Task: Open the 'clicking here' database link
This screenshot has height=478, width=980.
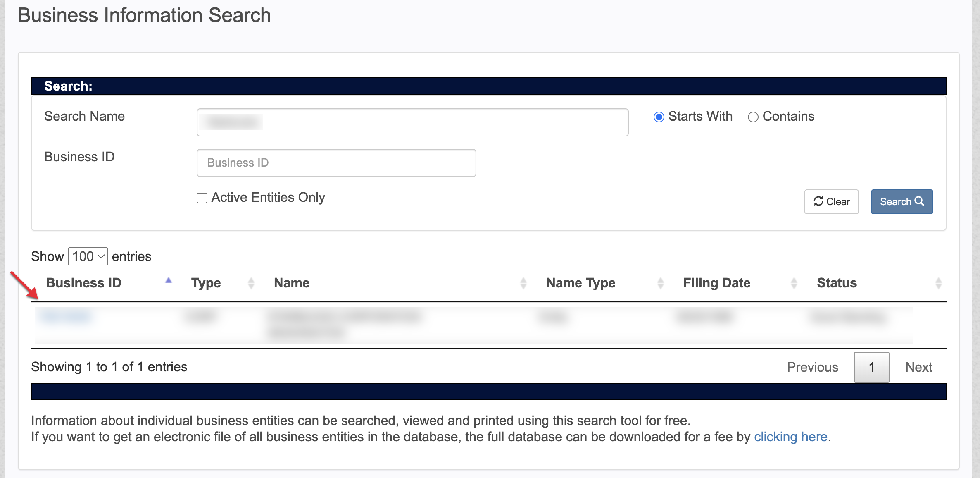Action: 790,437
